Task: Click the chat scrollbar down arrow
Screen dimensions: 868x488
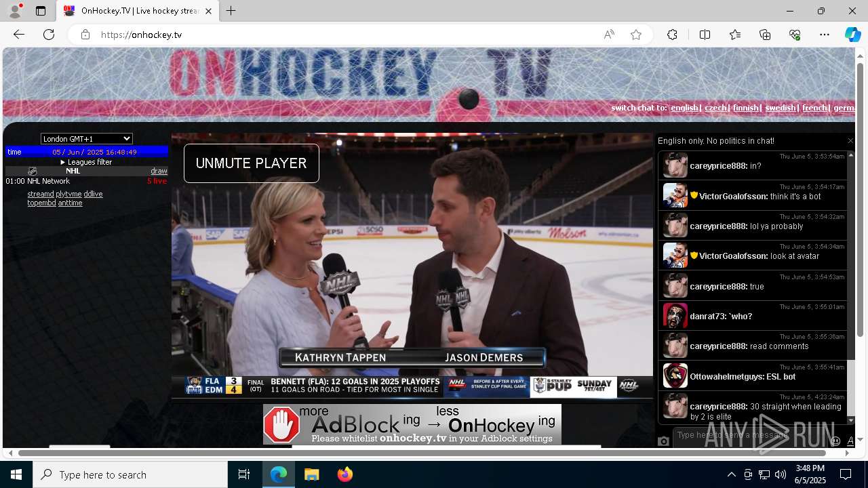Action: pyautogui.click(x=851, y=420)
